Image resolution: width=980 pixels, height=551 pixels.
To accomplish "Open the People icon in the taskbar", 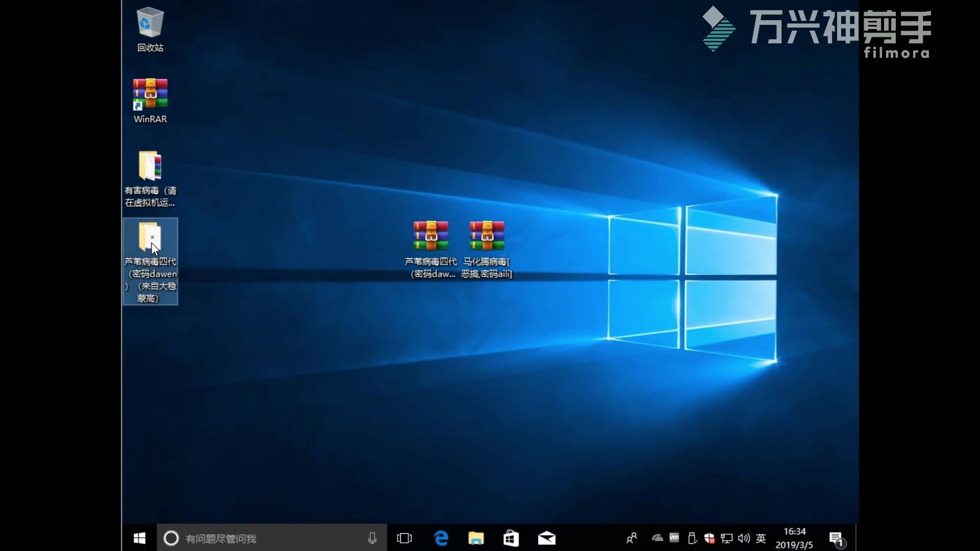I will pyautogui.click(x=631, y=538).
